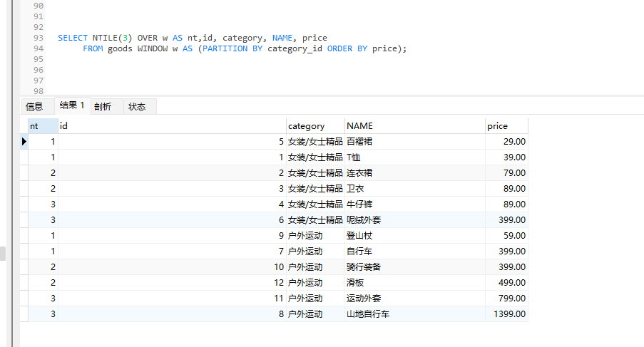Screen dimensions: 644x347
Task: Click line number 93 in gutter
Action: (x=39, y=38)
